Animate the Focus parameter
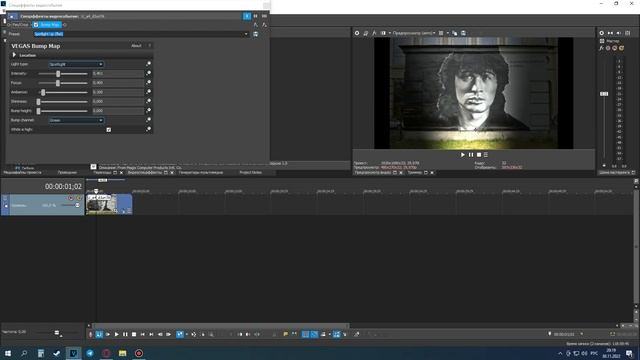 point(149,82)
